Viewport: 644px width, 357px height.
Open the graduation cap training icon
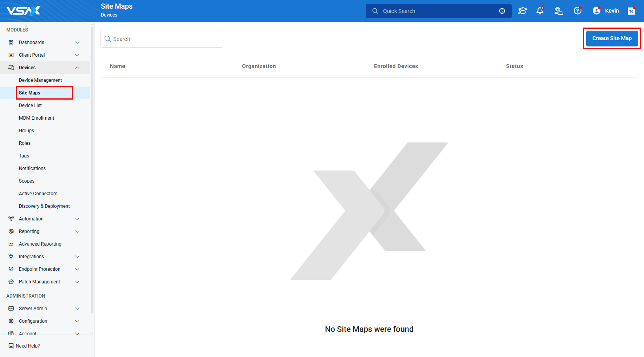point(522,11)
